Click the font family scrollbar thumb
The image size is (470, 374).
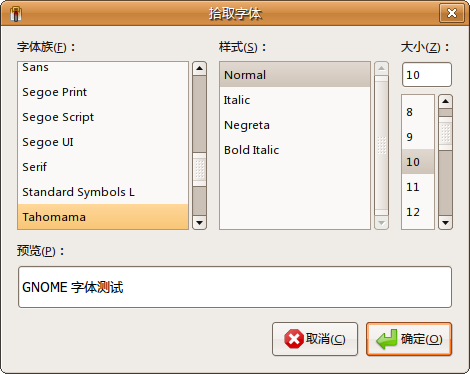pyautogui.click(x=199, y=169)
